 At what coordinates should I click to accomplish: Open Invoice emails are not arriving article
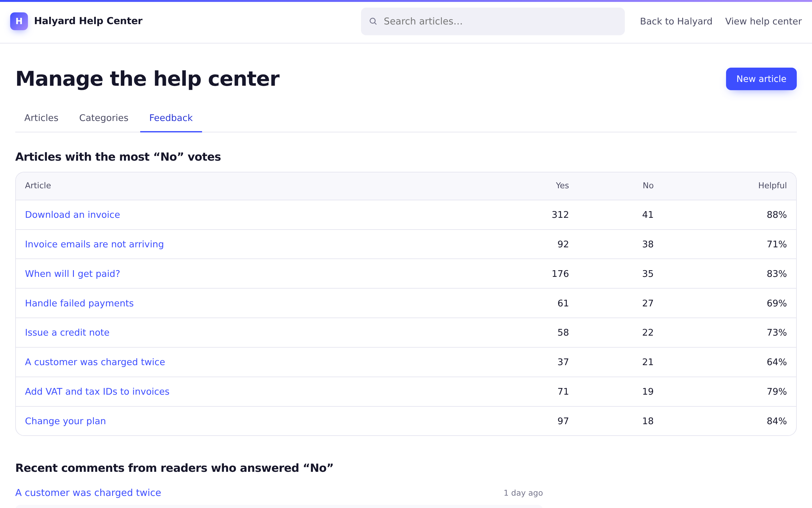coord(94,244)
